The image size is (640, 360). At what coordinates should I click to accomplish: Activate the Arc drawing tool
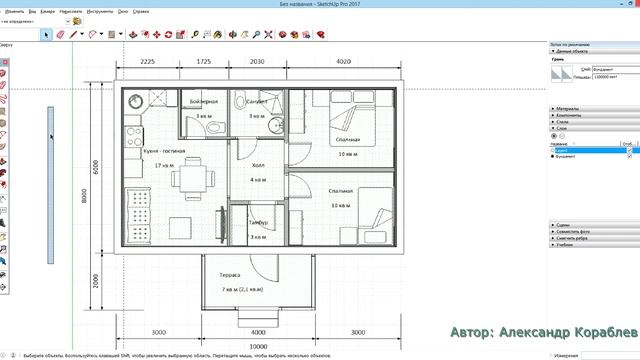point(93,35)
